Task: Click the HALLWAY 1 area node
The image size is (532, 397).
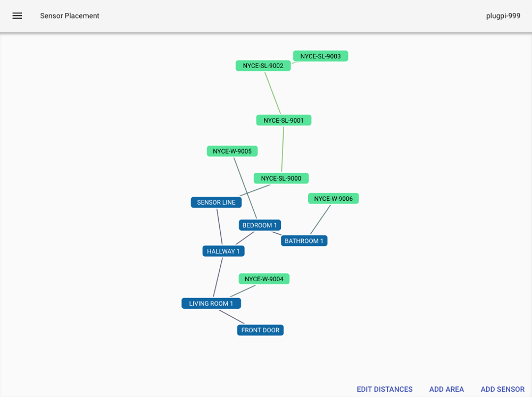Action: (223, 251)
